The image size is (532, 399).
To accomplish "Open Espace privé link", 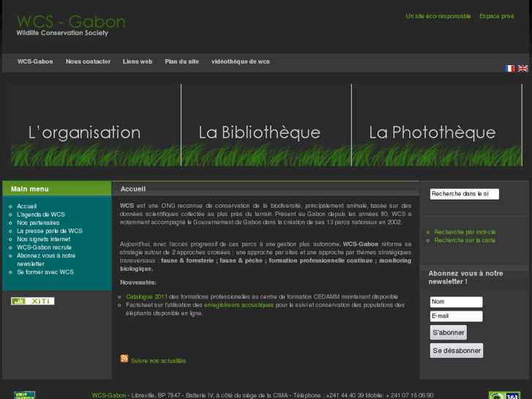I will tap(496, 16).
